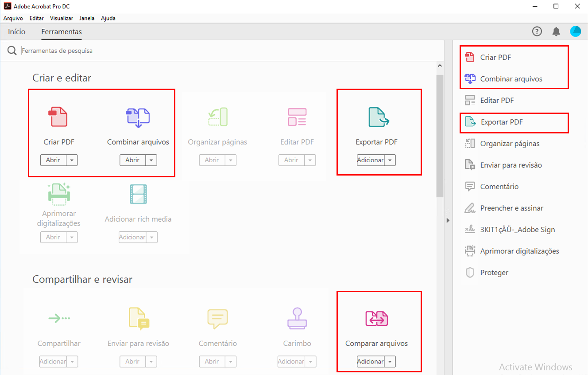Screen dimensions: 588x375
Task: Click Abrir under the Editar PDF tile
Action: 291,160
